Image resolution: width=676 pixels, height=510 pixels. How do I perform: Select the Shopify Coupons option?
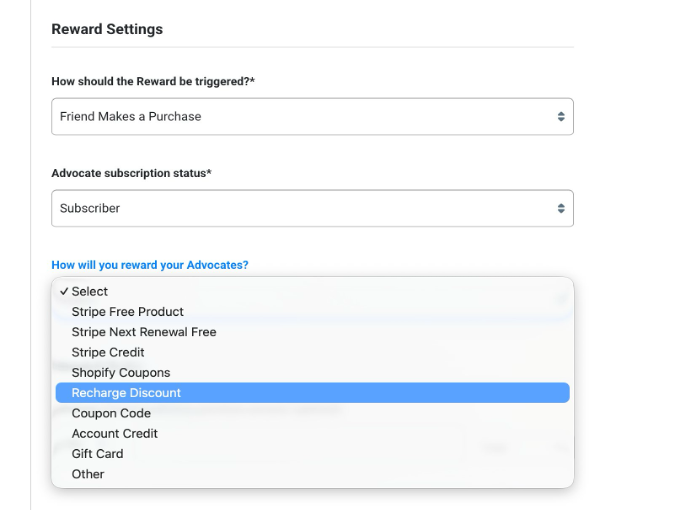tap(121, 373)
